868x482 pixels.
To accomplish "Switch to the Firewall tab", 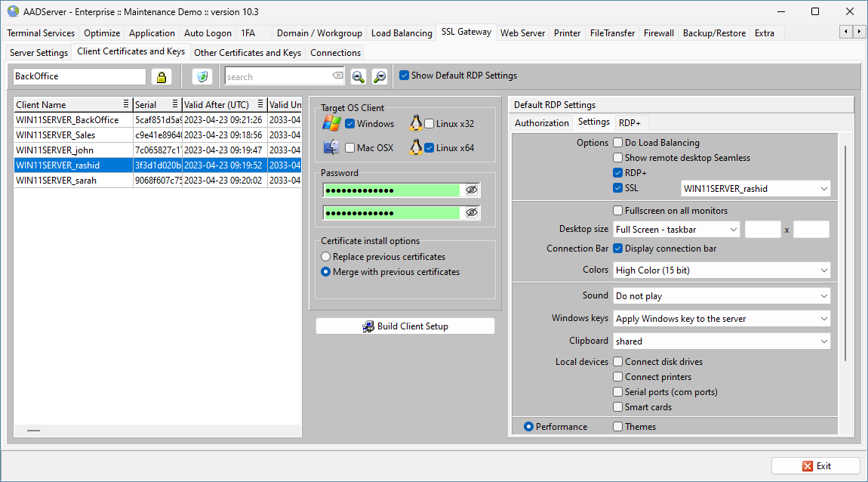I will click(x=658, y=33).
